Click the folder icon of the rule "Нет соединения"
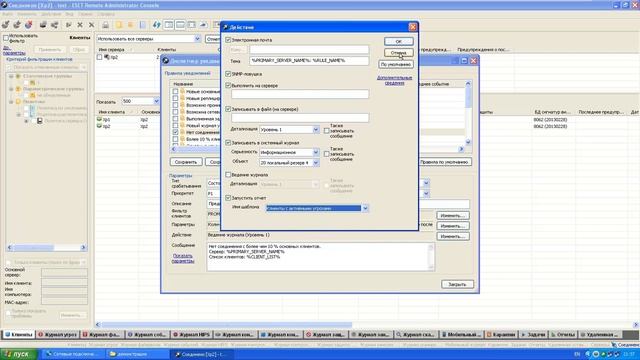 pos(182,132)
